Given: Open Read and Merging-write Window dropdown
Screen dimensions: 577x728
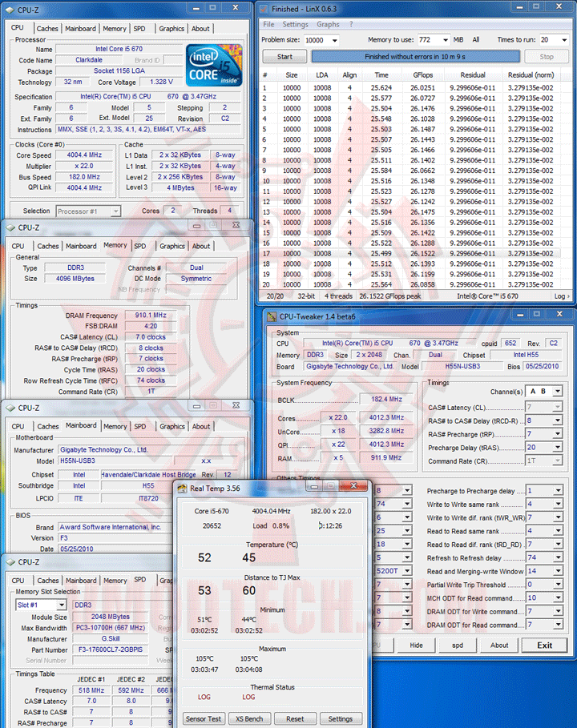Looking at the screenshot, I should click(558, 571).
